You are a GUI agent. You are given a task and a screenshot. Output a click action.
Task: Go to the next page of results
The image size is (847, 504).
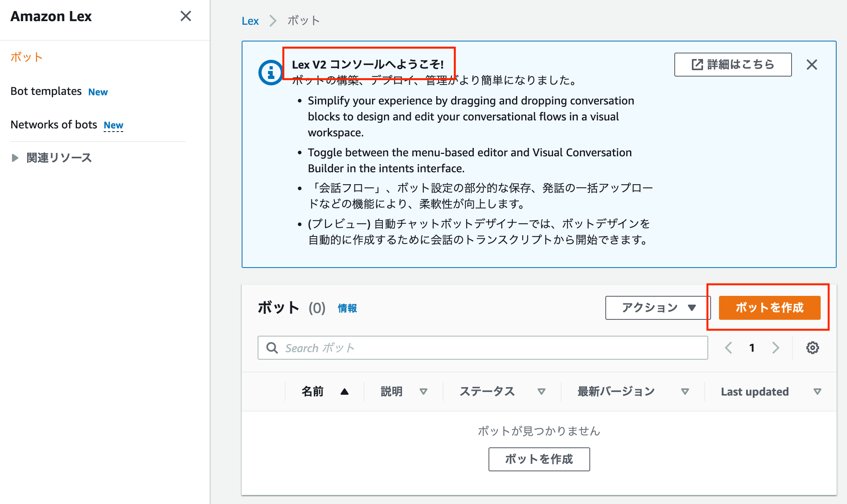(x=776, y=348)
